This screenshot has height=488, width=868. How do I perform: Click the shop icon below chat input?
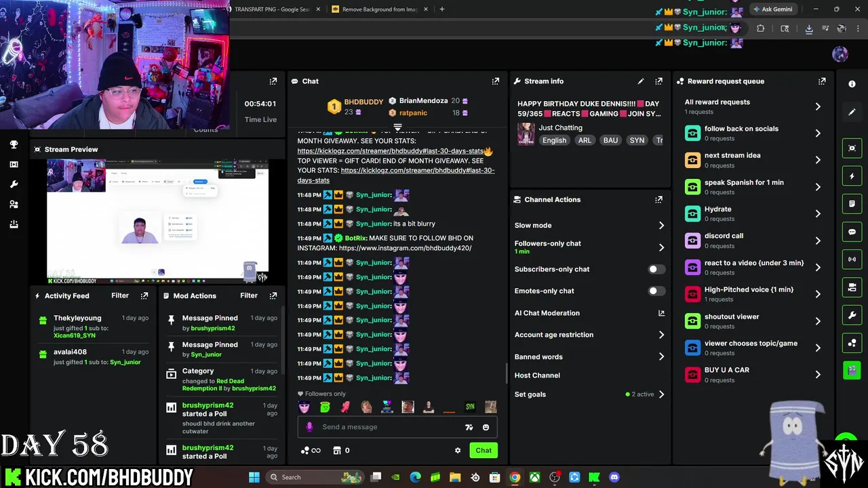click(x=336, y=451)
